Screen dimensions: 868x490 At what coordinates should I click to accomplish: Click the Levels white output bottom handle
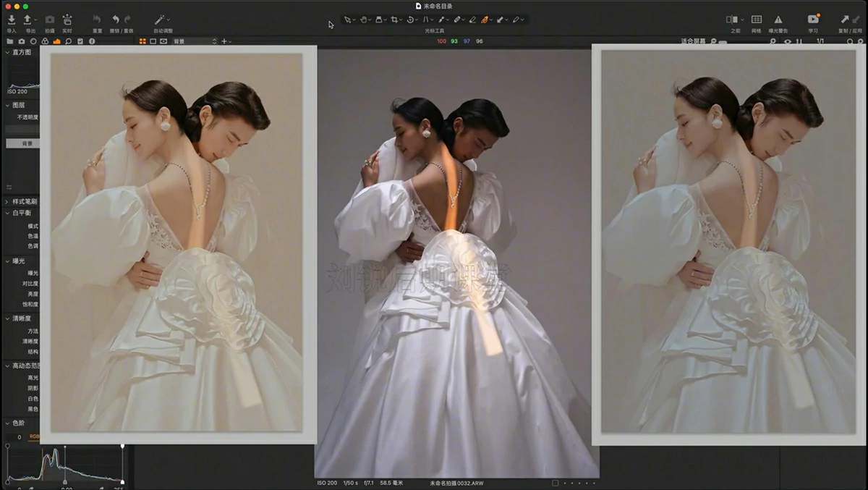(122, 481)
